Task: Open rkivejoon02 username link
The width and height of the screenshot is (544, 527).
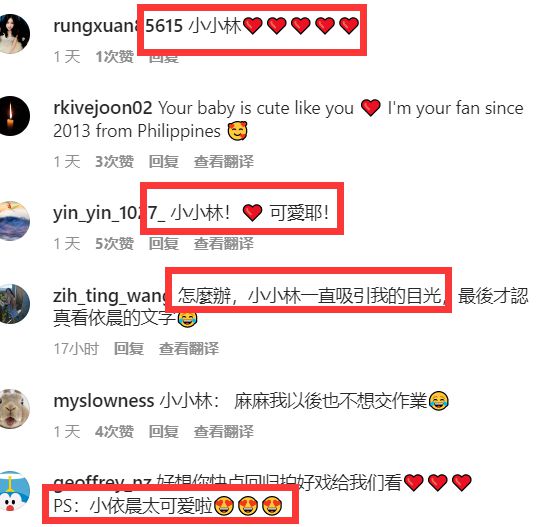Action: [103, 108]
